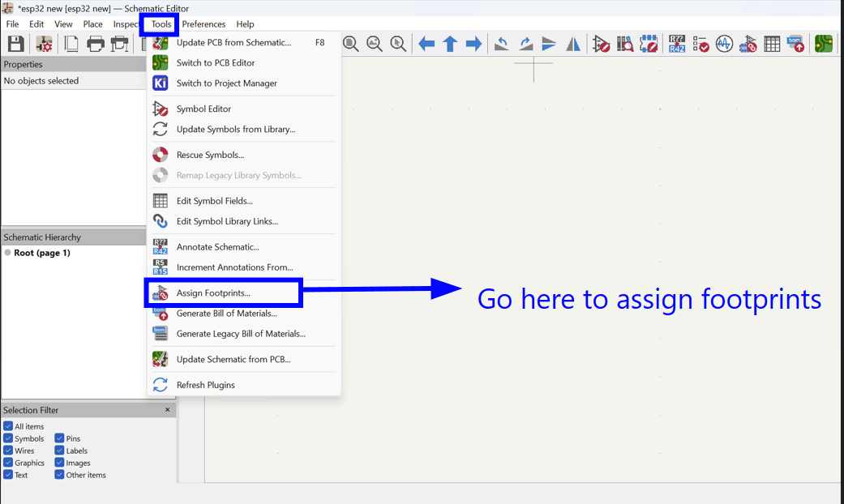Click the Zoom to Selection icon
This screenshot has width=844, height=504.
pyautogui.click(x=398, y=44)
